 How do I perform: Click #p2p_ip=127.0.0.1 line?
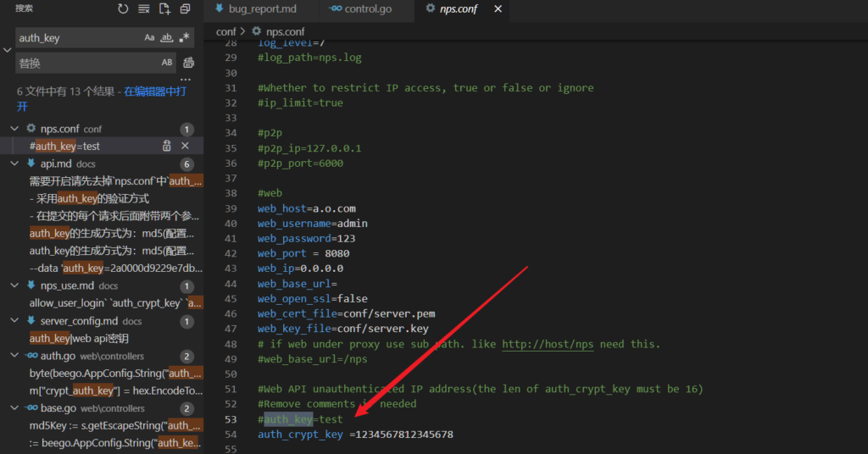309,148
